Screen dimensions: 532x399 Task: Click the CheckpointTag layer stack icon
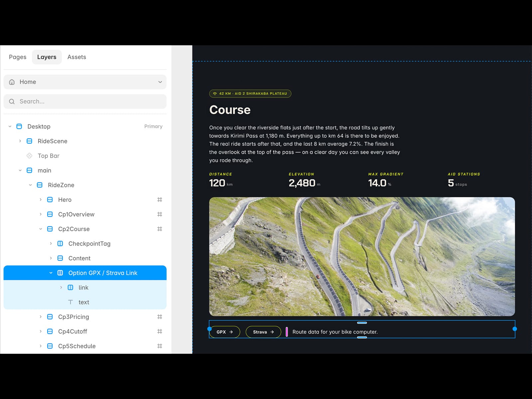[x=60, y=243]
